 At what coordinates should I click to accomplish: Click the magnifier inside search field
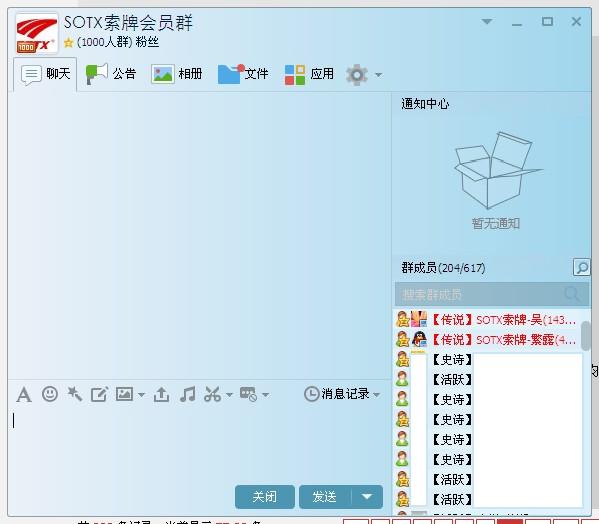coord(572,294)
